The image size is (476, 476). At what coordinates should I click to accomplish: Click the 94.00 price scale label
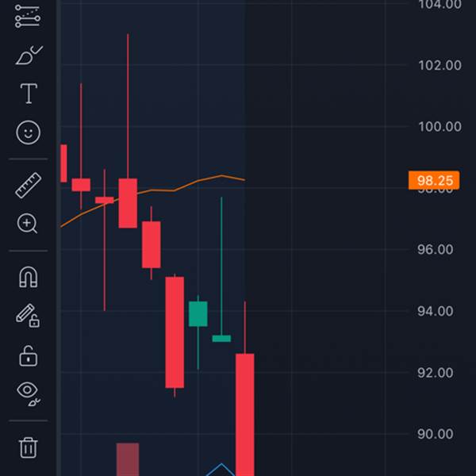coord(436,311)
